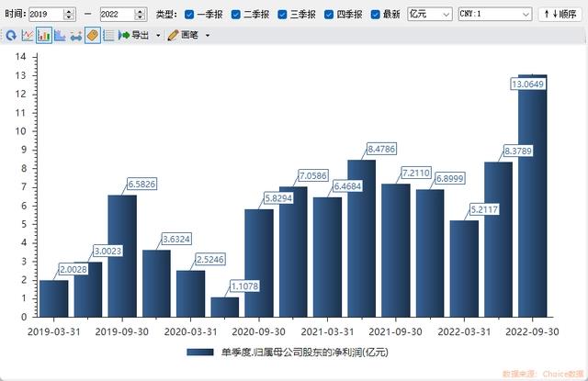Click the 导出 export button
Image resolution: width=588 pixels, height=381 pixels.
134,35
